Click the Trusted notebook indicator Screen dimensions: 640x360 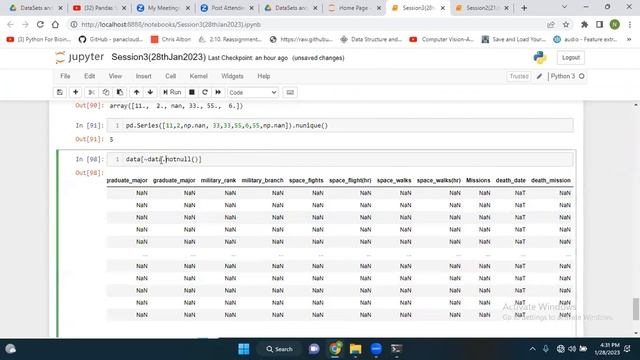coord(519,76)
